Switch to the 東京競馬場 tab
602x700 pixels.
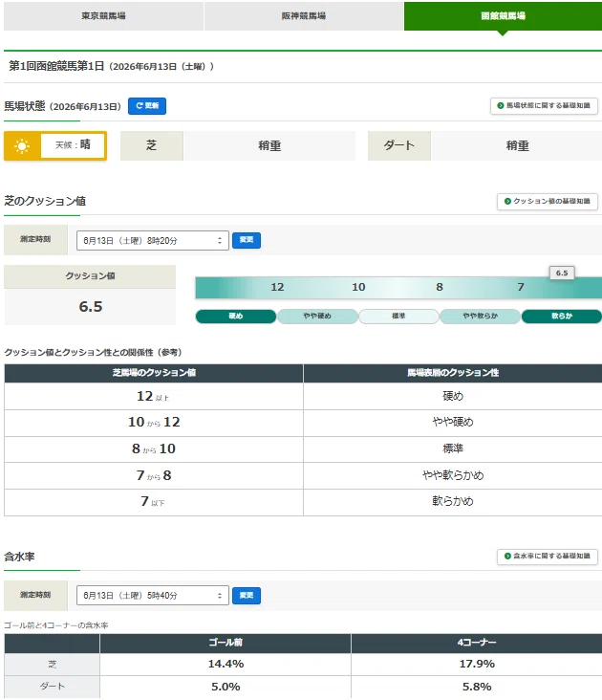click(x=103, y=15)
